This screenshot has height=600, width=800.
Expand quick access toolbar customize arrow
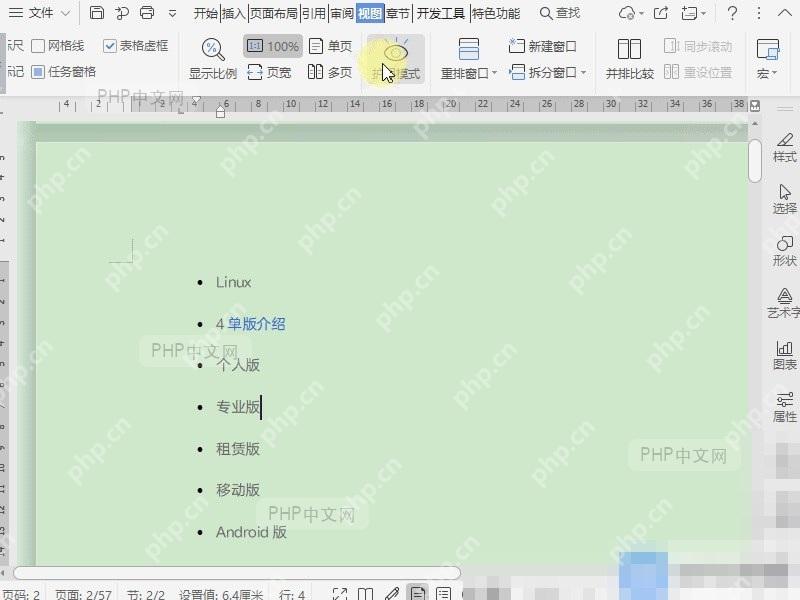[x=172, y=14]
